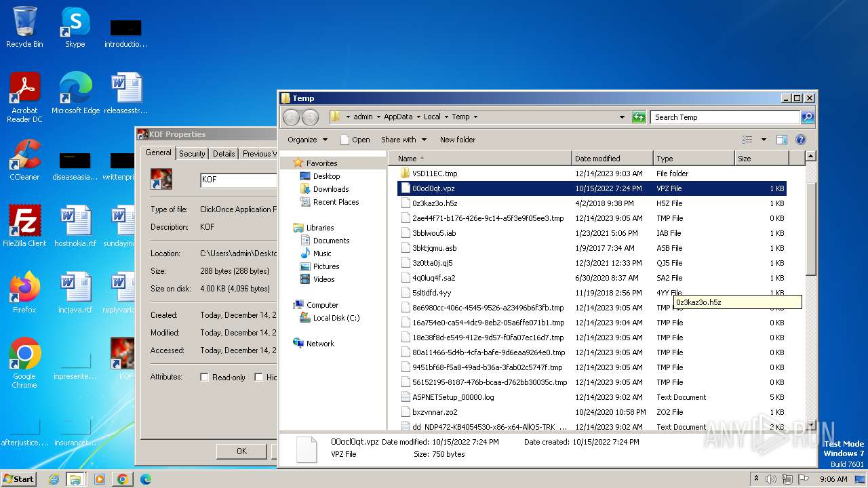Sort by the Size column header

[762, 159]
